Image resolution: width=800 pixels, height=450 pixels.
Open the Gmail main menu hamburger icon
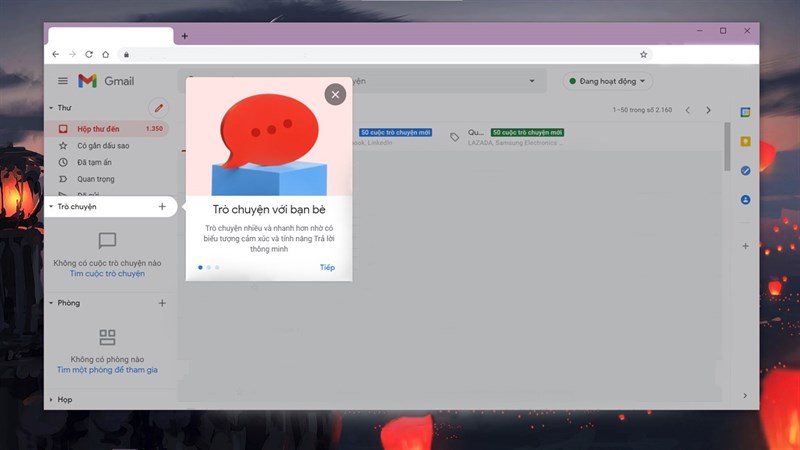point(63,81)
